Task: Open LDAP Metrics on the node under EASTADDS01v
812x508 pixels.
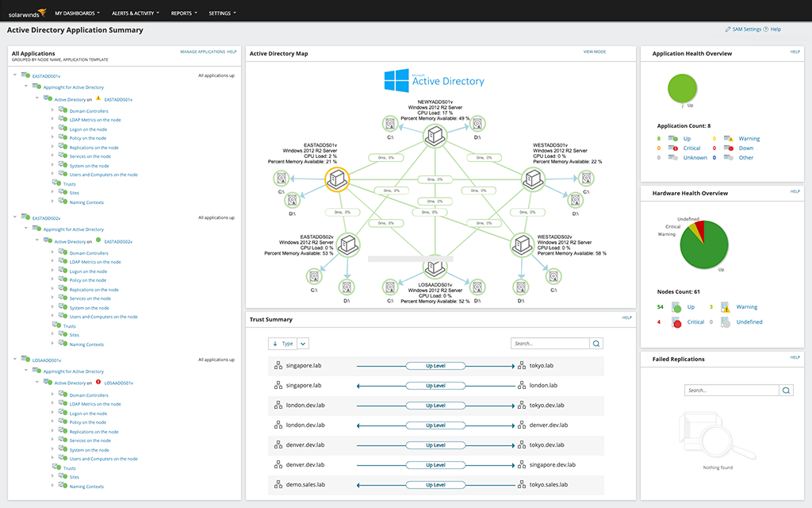Action: (x=95, y=120)
